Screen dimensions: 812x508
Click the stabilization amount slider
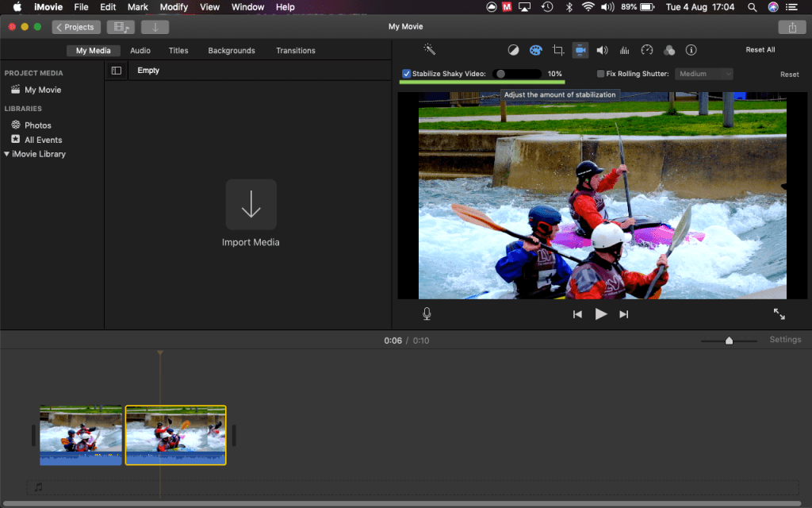tap(517, 74)
